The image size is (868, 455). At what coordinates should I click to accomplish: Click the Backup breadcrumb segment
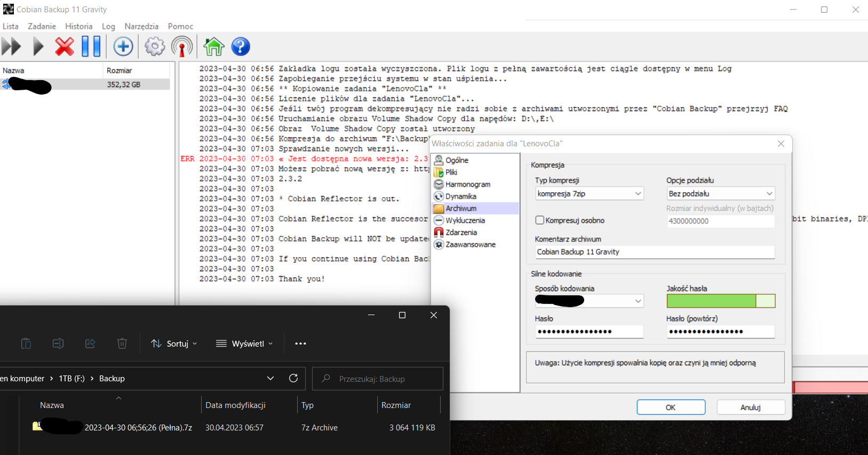pos(112,378)
